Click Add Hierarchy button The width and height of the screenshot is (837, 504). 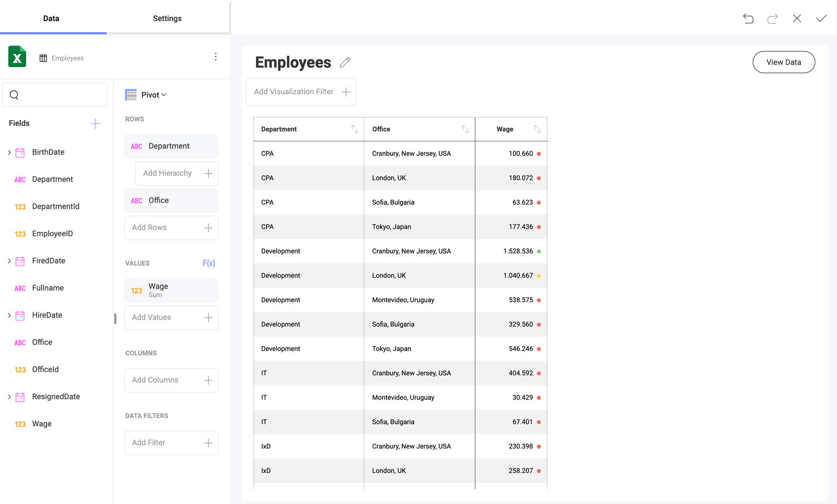[x=177, y=174]
